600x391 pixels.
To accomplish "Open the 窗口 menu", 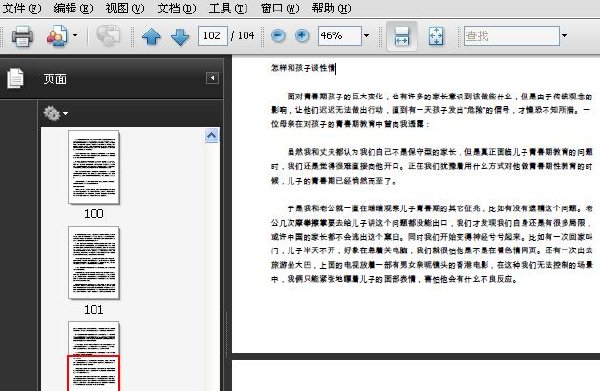I will click(280, 8).
